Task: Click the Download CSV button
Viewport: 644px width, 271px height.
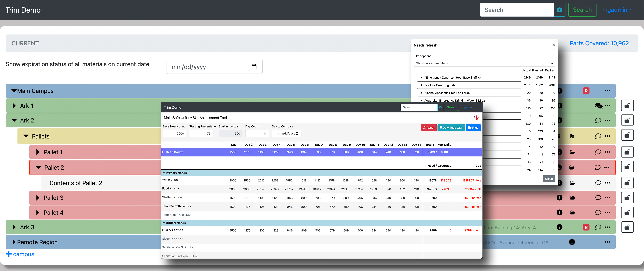Action: pos(451,128)
